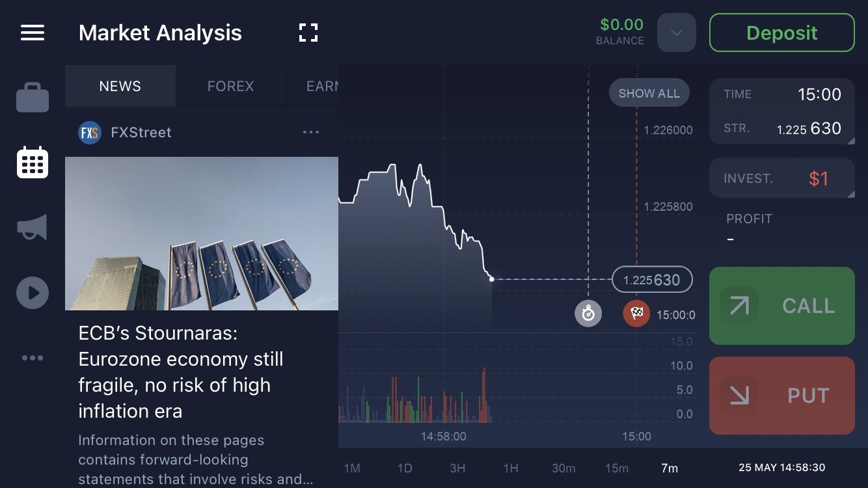Open the hamburger main menu
The width and height of the screenshot is (868, 488).
click(33, 33)
